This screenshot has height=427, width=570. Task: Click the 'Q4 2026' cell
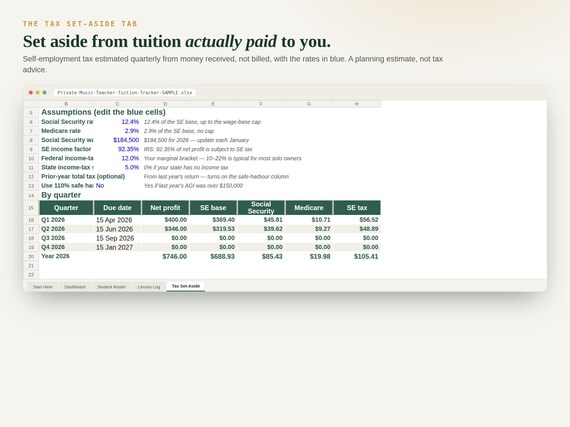click(66, 247)
